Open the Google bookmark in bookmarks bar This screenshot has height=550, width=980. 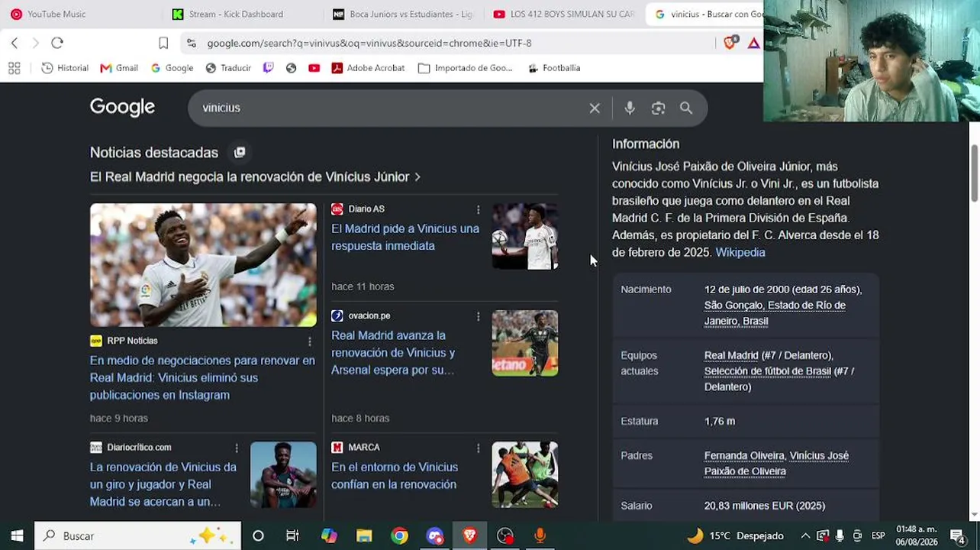[x=172, y=68]
